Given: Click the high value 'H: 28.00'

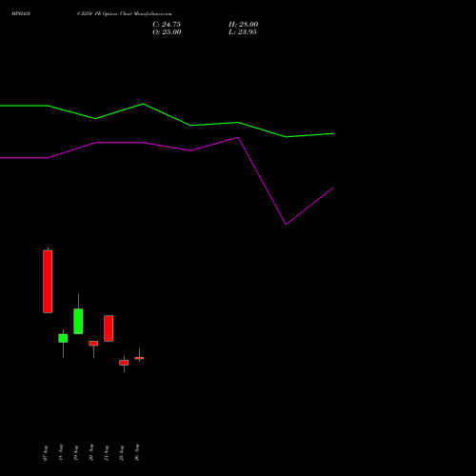Looking at the screenshot, I should coord(244,25).
